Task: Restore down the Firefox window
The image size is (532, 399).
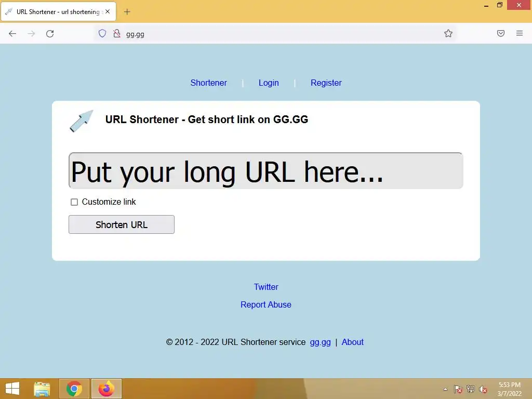Action: [x=500, y=5]
